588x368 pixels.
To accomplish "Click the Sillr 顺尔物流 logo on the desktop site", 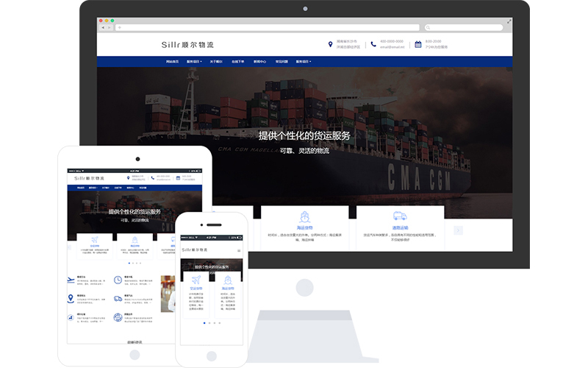I will [x=187, y=45].
